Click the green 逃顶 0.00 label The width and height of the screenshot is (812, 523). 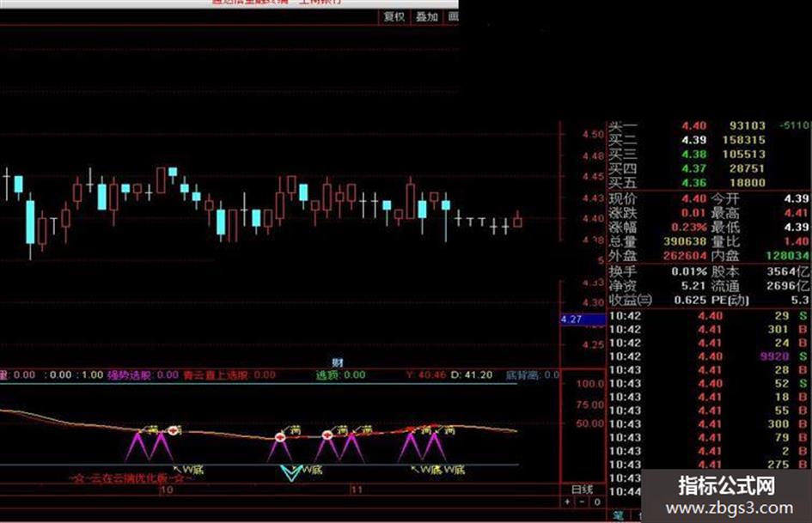point(340,374)
